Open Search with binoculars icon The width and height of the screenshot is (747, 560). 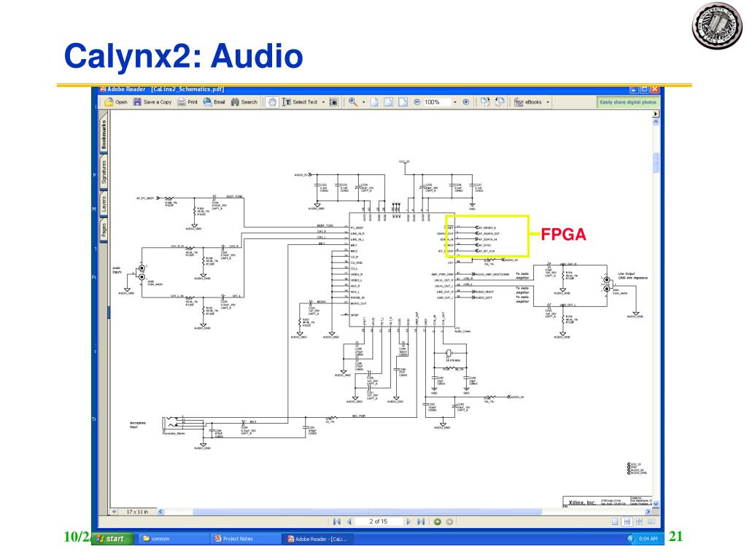coord(244,102)
